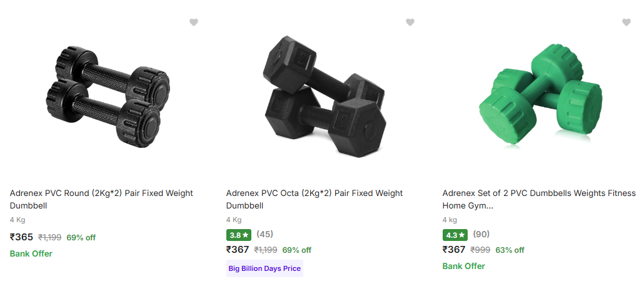Click the 4.3 star rating badge
The image size is (644, 294).
coord(455,235)
